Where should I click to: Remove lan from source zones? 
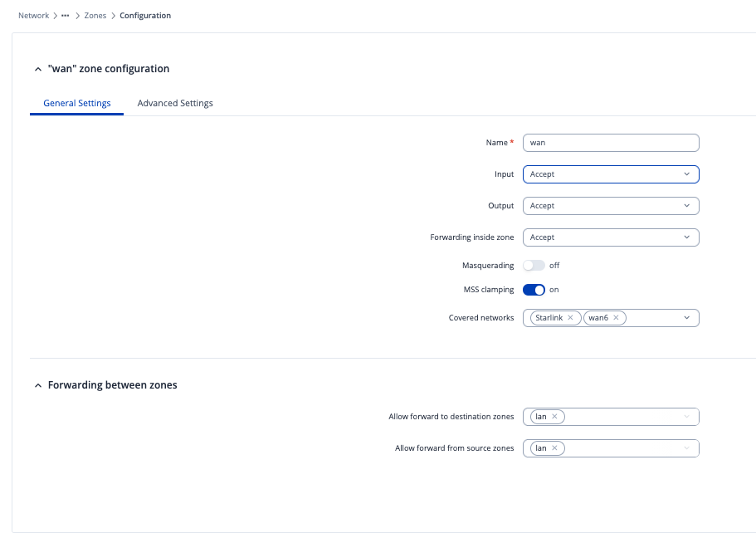tap(554, 448)
